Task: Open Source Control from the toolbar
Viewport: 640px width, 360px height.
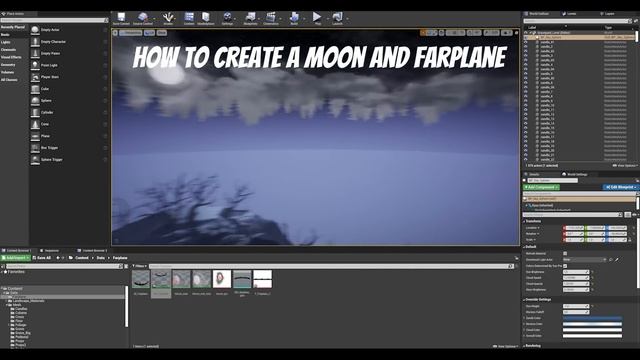Action: 142,17
